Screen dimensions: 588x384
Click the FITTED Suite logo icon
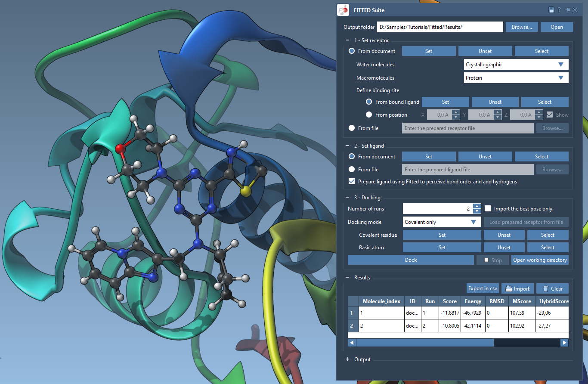coord(343,10)
